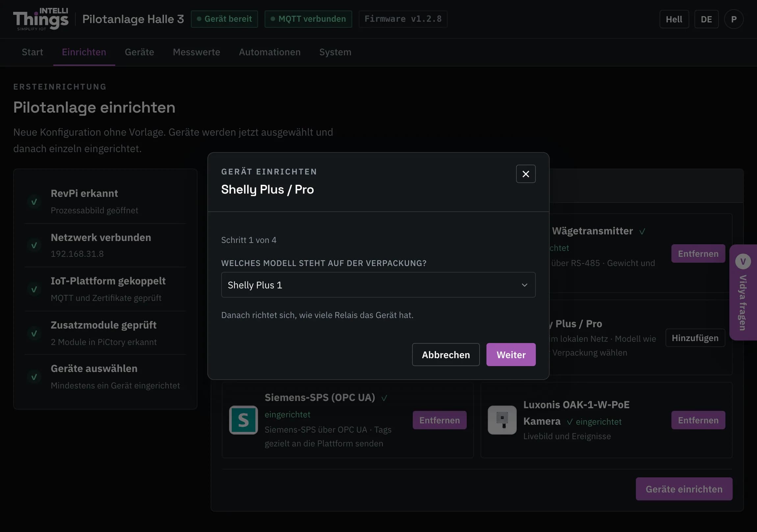Click the 2 Module in PiCtory erkannt text
Viewport: 757px width, 532px height.
[x=104, y=342]
